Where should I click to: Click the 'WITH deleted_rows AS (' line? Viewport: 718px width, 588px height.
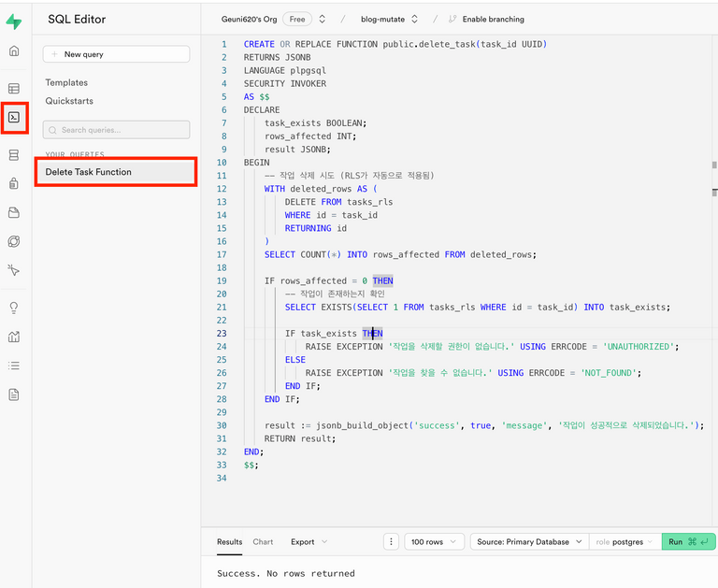click(321, 189)
